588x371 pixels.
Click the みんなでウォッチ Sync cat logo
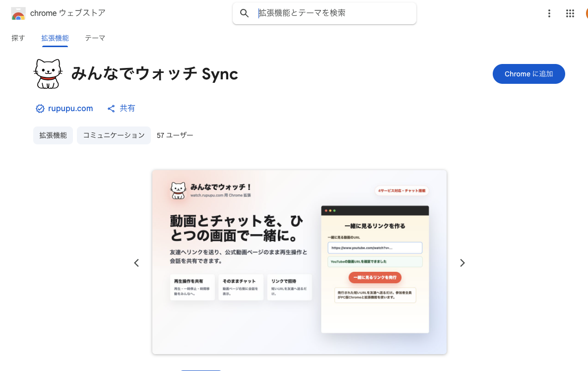coord(48,74)
